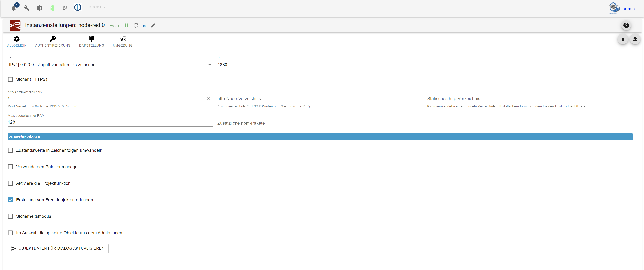
Task: Click the green expert mode head icon
Action: point(52,8)
